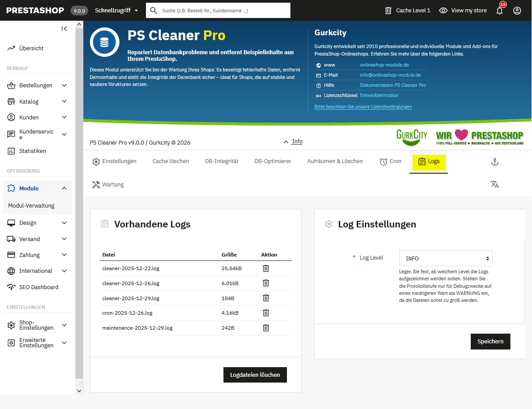Screen dimensions: 532x409
Task: Click Entwicklermodus! license link
Action: 379,96
